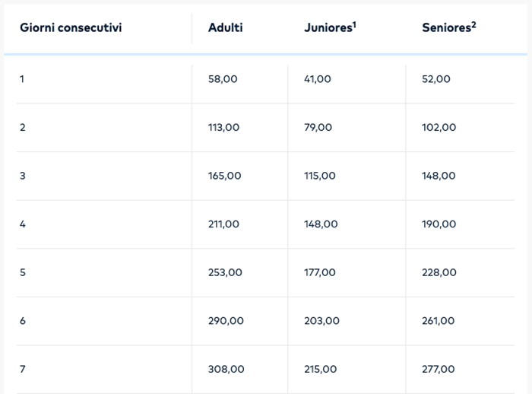This screenshot has height=394, width=532.
Task: Click the 7-day Seniores price 277,00
Action: [439, 369]
